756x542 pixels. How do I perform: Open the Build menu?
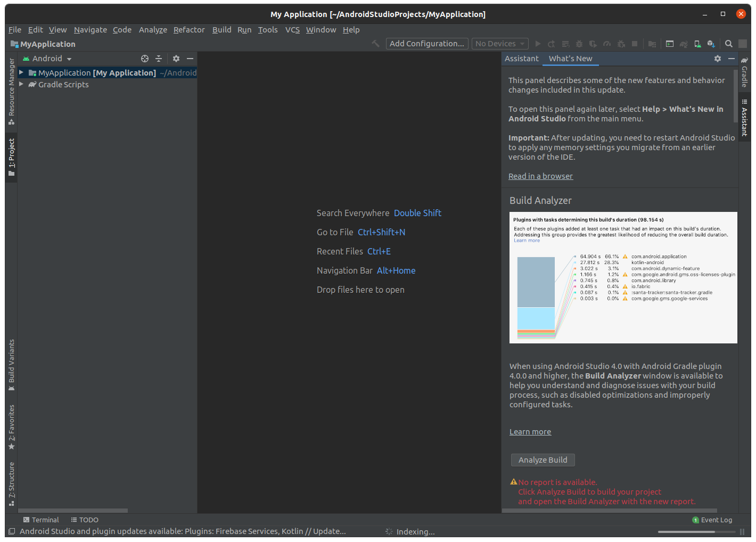(x=221, y=30)
